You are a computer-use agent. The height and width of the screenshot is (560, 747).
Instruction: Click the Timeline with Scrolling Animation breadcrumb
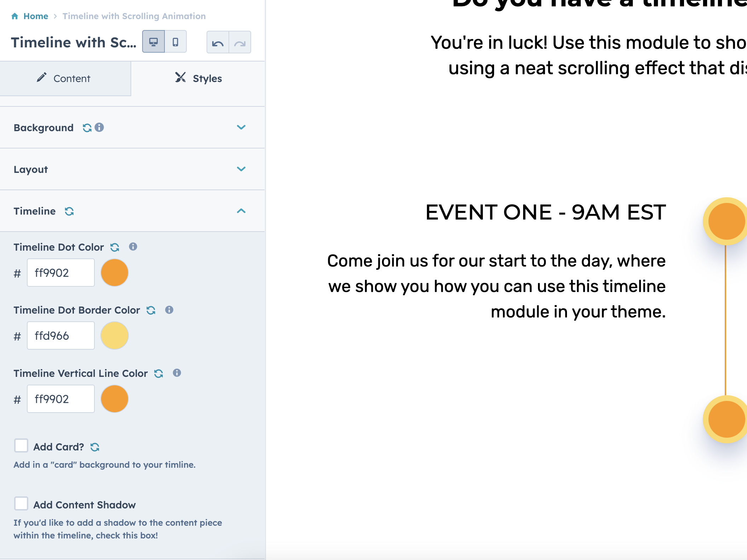click(134, 16)
